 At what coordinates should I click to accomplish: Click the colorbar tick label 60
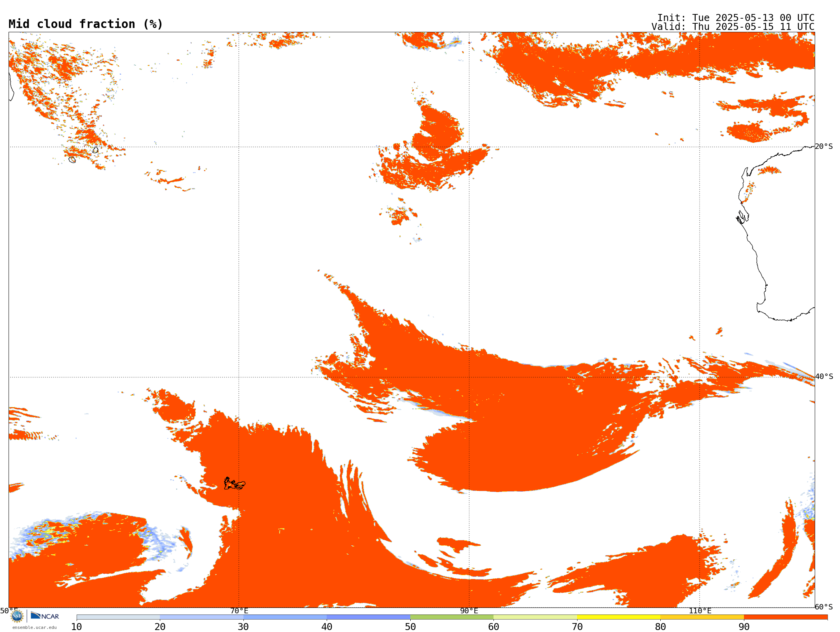(493, 627)
